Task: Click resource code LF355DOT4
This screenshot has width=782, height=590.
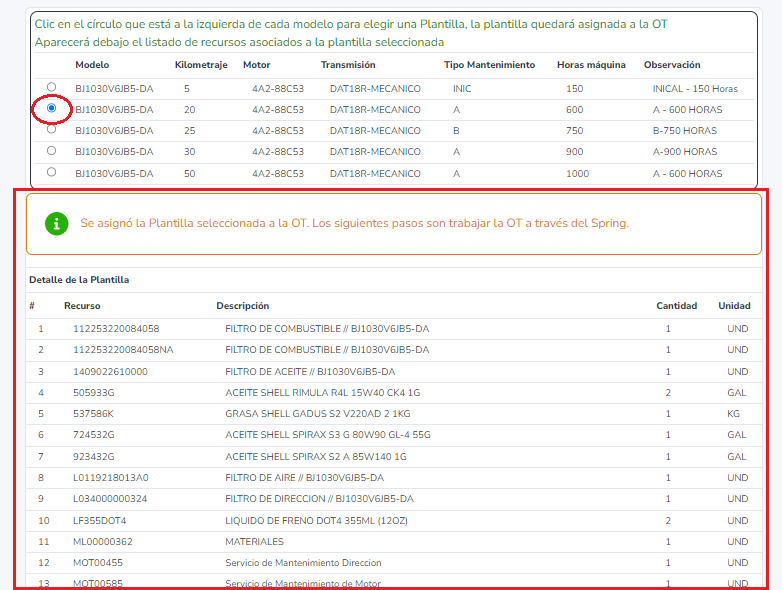Action: [100, 521]
